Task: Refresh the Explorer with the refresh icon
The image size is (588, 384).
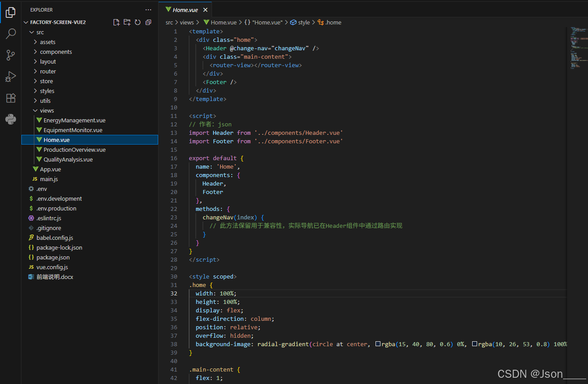Action: [x=138, y=22]
